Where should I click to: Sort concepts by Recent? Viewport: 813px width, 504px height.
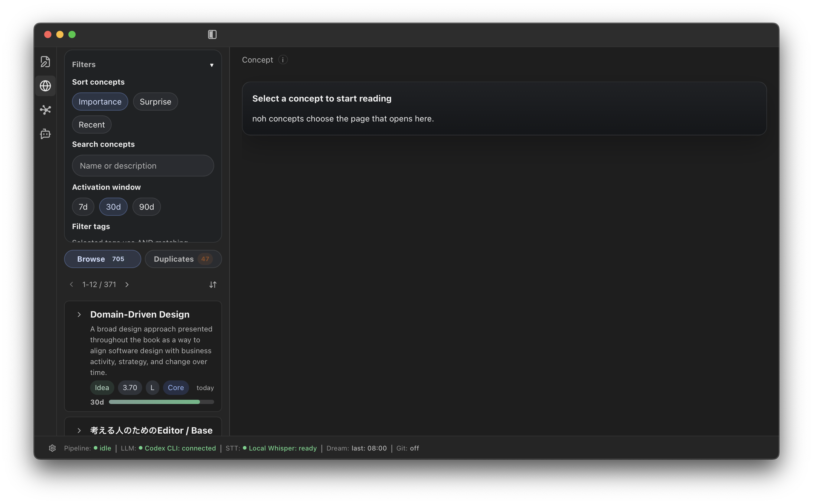coord(92,124)
